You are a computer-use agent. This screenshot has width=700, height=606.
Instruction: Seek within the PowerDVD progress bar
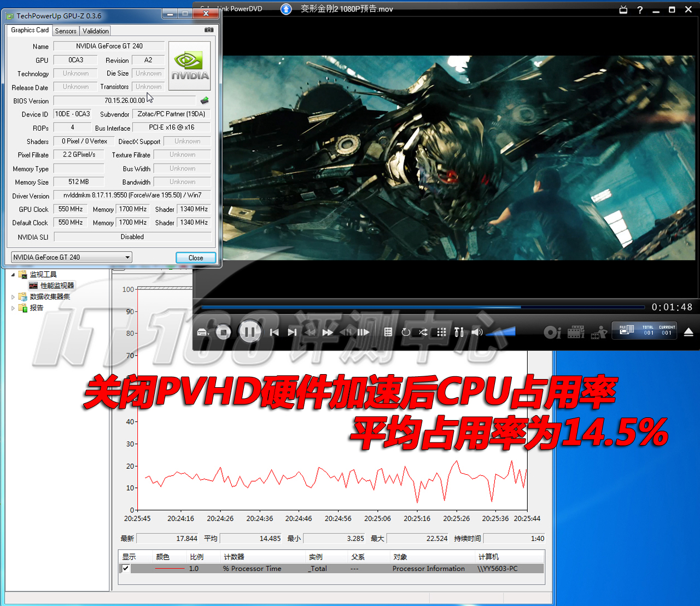click(x=423, y=307)
